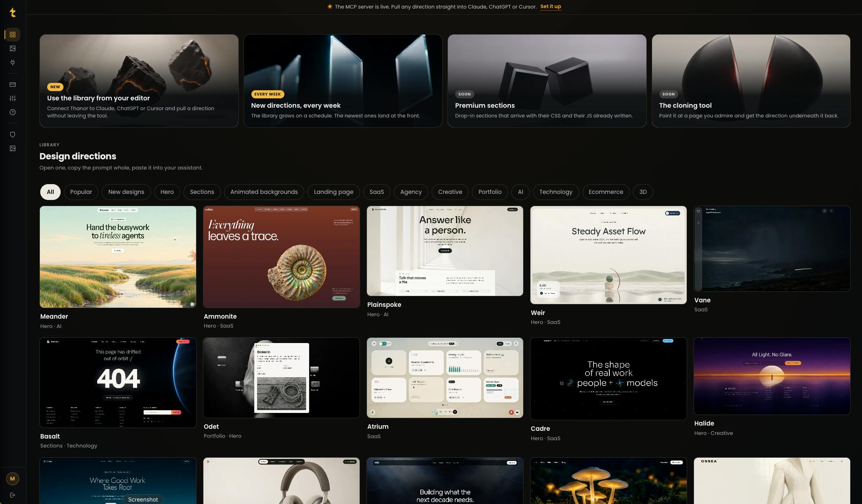Image resolution: width=862 pixels, height=504 pixels.
Task: Open the Atrium dashboard thumbnail
Action: 445,378
